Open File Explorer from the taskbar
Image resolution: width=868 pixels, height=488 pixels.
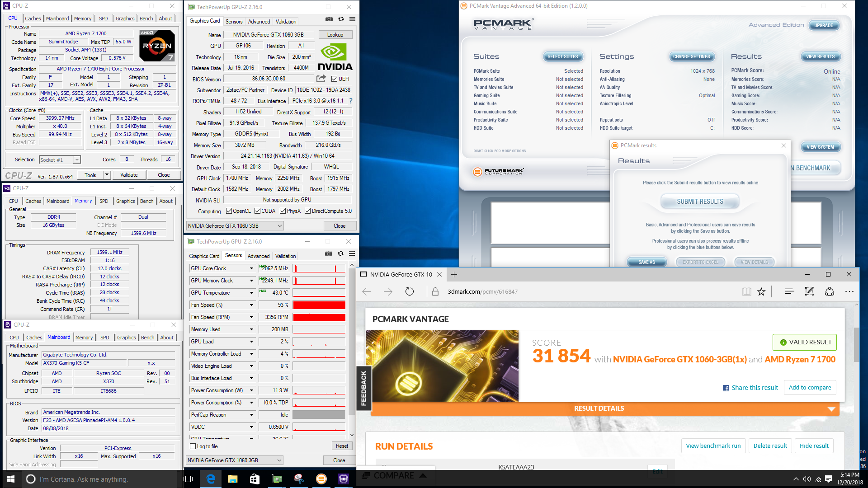coord(233,479)
